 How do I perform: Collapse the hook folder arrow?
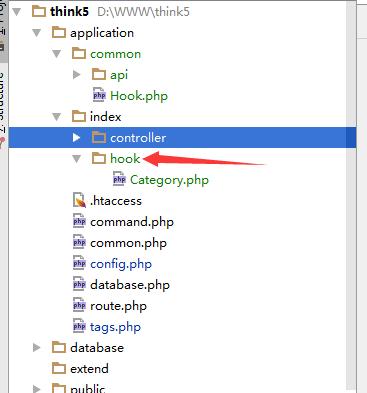pos(77,159)
